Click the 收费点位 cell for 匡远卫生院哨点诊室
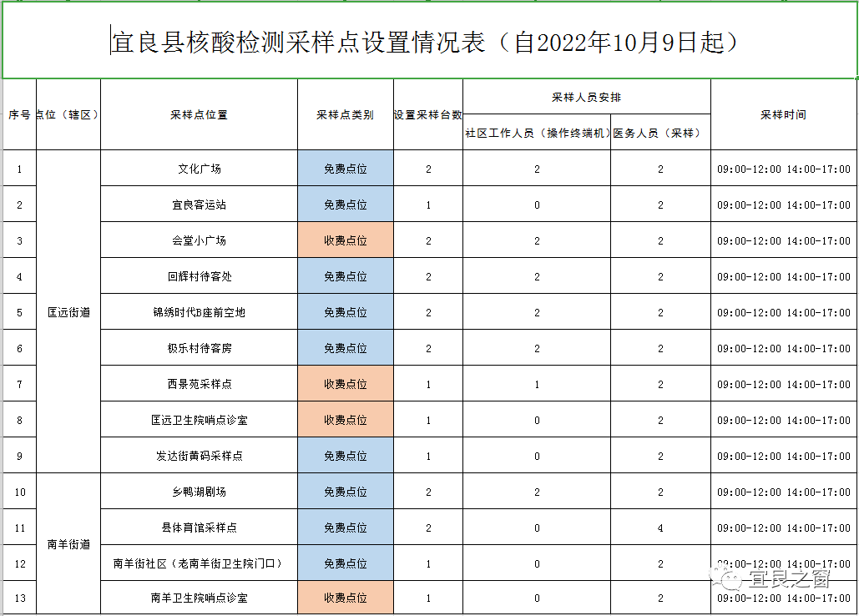 coord(345,420)
